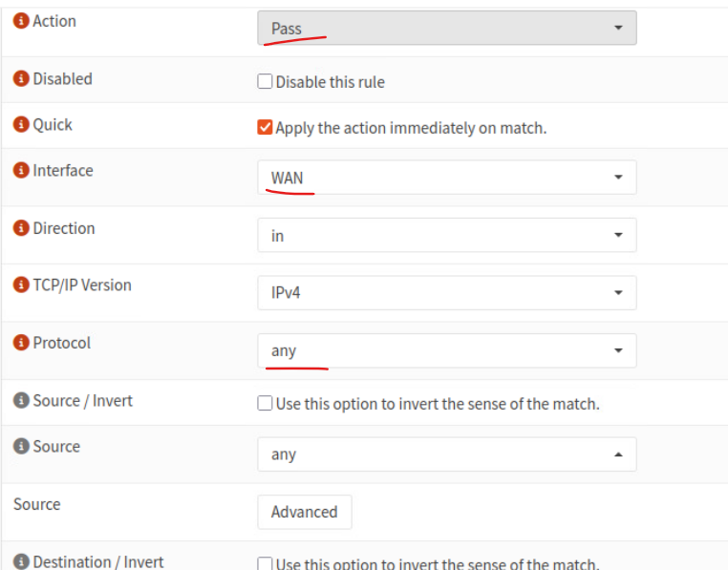Open the Protocol dropdown set to any
Viewport: 728px width, 570px height.
(x=447, y=350)
